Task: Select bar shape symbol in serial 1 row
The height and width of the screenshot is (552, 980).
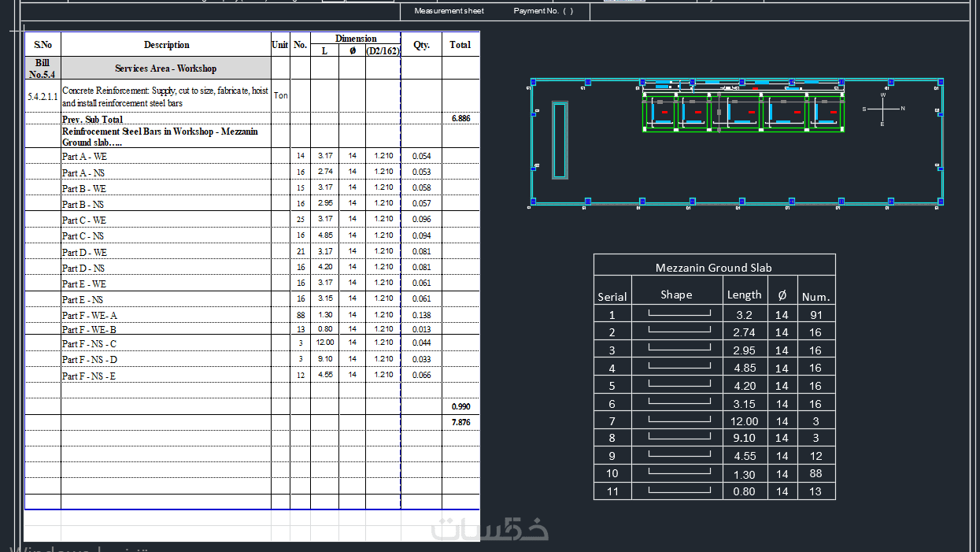Action: (x=679, y=313)
